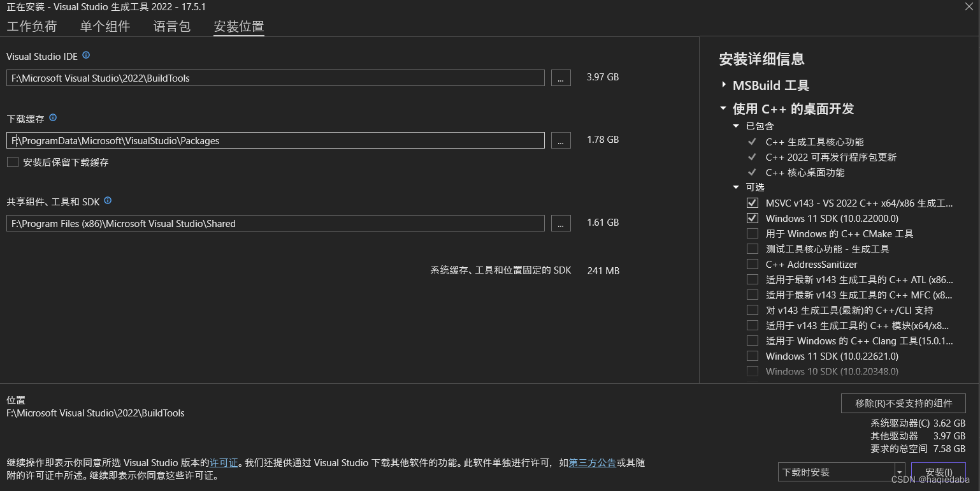Click the info icon beside 下载缓存
This screenshot has height=491, width=980.
[53, 118]
